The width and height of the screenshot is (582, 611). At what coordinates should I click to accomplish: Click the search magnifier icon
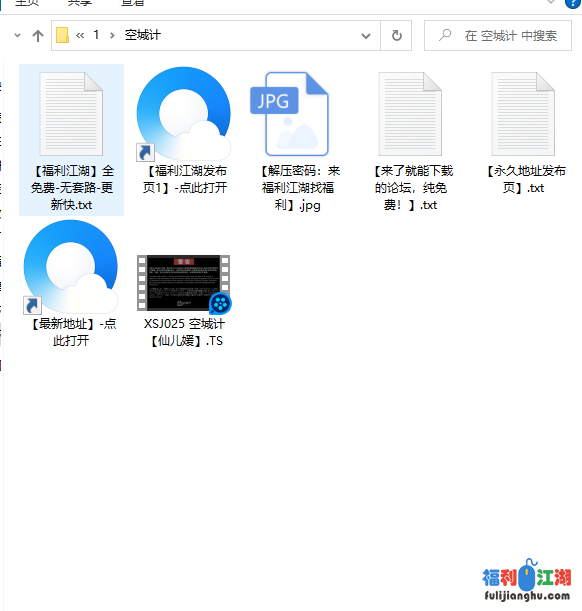pyautogui.click(x=444, y=35)
